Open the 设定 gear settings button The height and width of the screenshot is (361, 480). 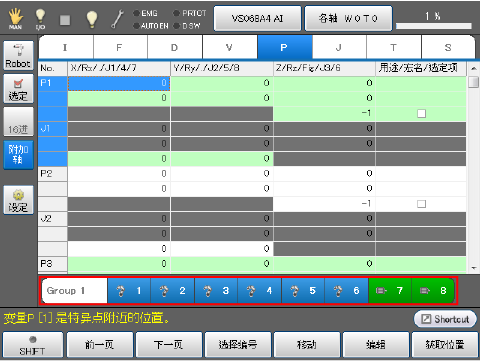[x=18, y=200]
